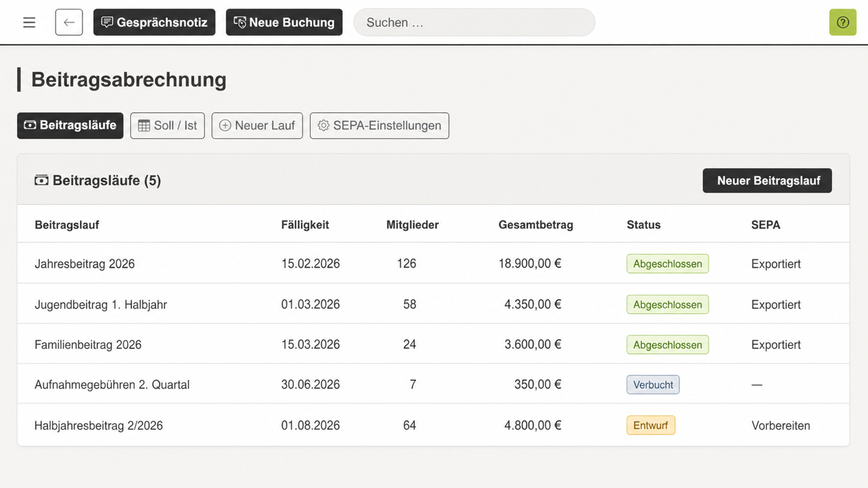Click the Gesamtbetrag column header
This screenshot has height=488, width=868.
536,224
